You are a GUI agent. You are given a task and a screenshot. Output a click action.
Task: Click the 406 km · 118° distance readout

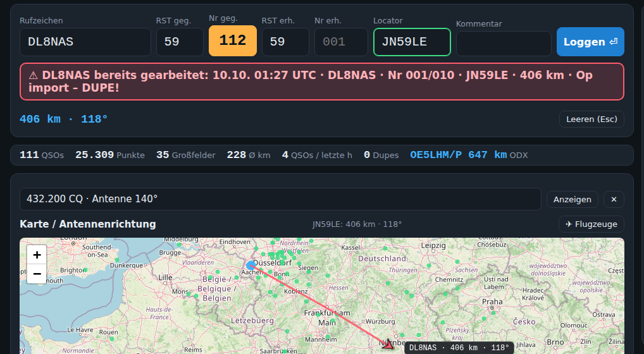(64, 119)
